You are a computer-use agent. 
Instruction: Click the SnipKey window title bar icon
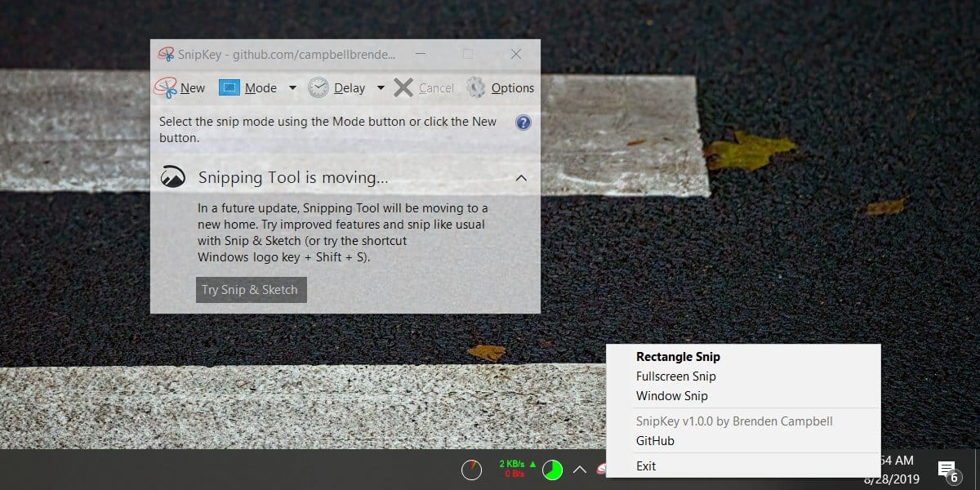click(165, 55)
